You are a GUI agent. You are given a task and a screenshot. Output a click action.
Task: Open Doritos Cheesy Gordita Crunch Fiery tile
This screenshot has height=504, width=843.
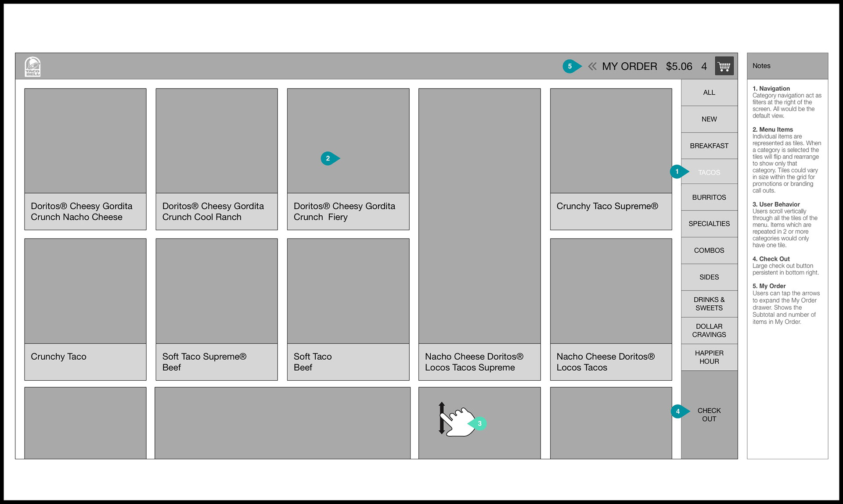348,159
